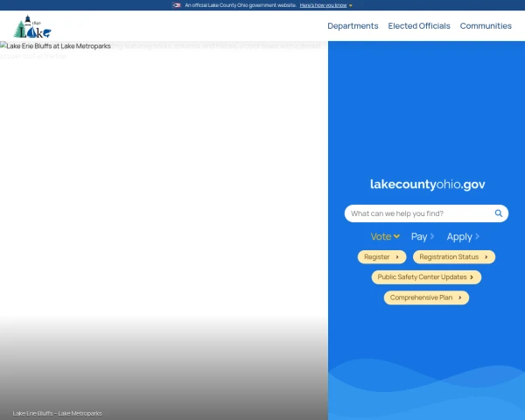Open Registration Status link
525x420 pixels.
(453, 257)
